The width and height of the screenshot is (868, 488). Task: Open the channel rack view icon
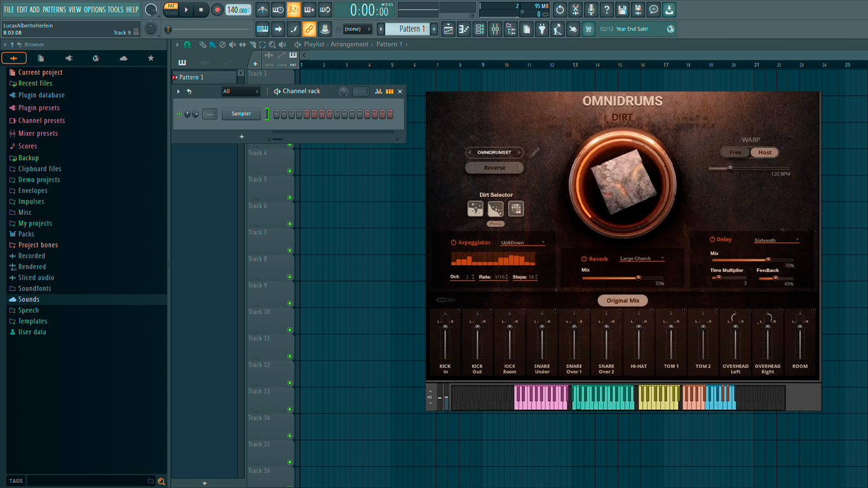[480, 29]
